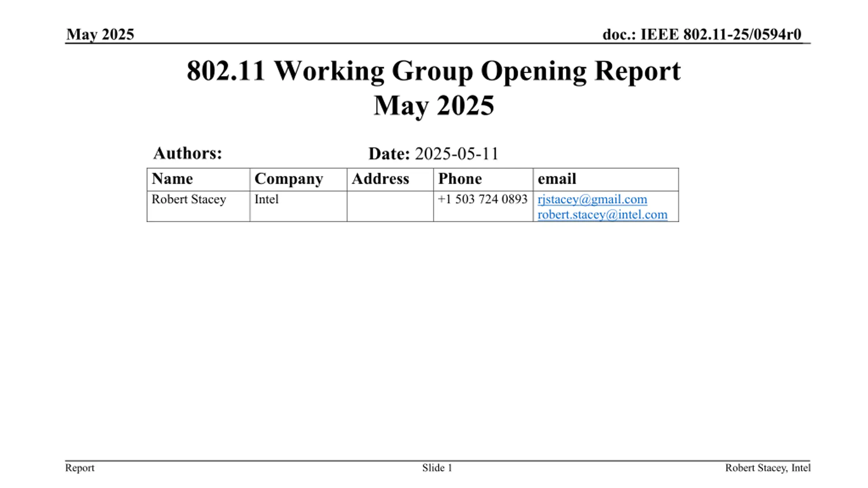
Task: Click the Robert Stacey name cell
Action: tap(198, 206)
